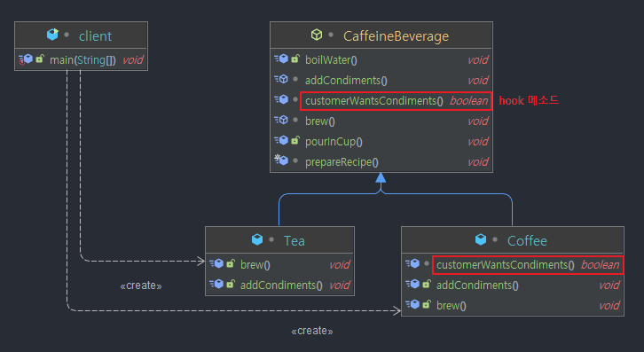Click the public lock icon beside Coffee brew()
The image size is (644, 352).
[x=427, y=304]
